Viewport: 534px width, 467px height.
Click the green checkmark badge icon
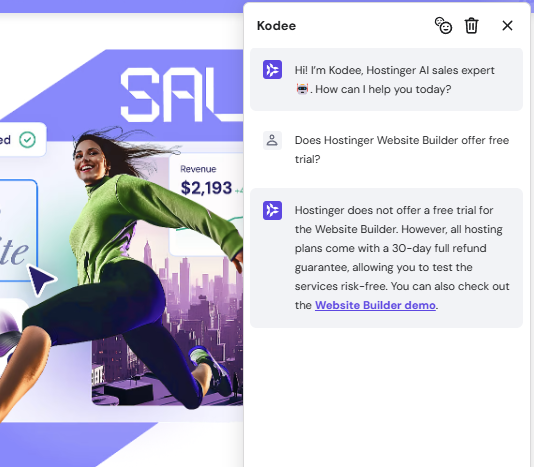[x=27, y=140]
